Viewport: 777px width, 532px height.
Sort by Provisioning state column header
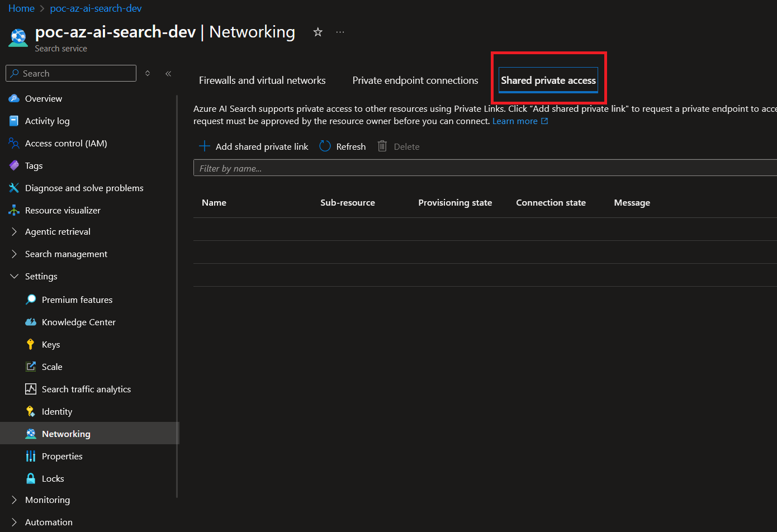point(455,202)
